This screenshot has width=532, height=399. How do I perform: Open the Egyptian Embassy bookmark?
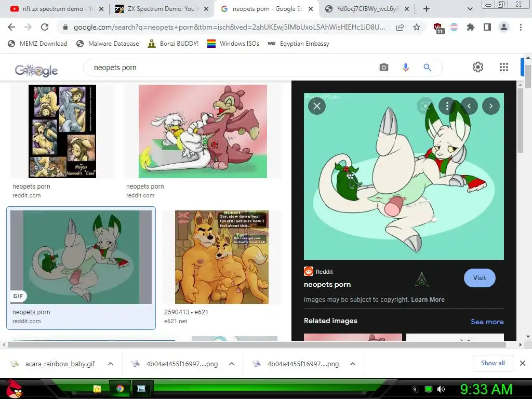298,44
